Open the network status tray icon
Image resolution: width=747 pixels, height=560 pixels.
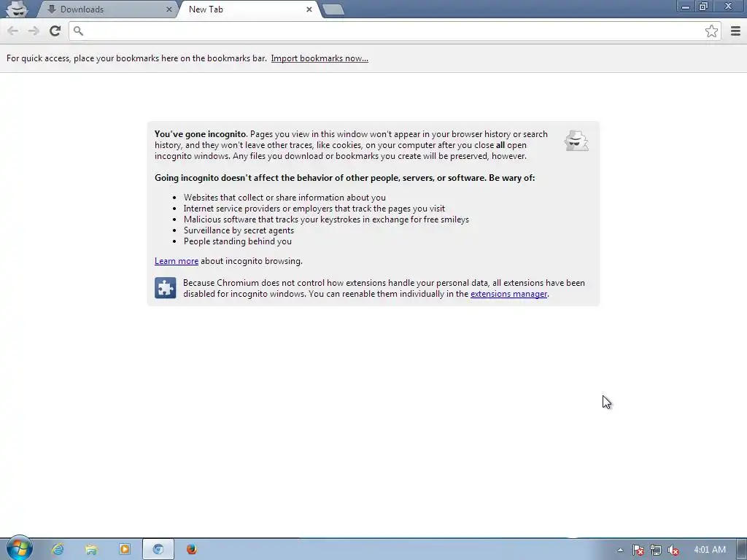(x=656, y=550)
